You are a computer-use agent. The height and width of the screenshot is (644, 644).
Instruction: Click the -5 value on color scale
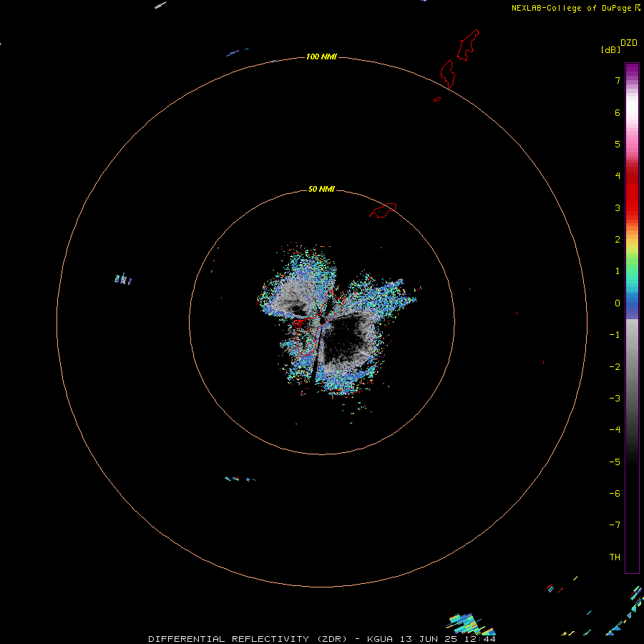coord(615,462)
